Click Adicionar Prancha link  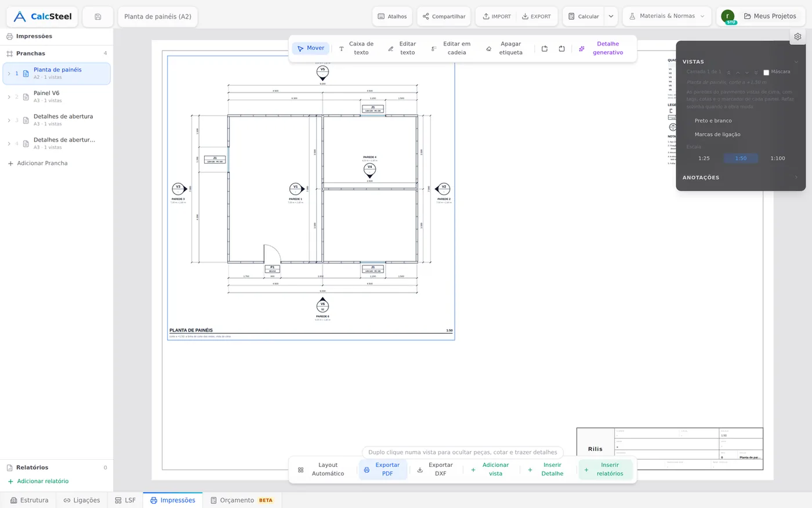[x=38, y=164]
